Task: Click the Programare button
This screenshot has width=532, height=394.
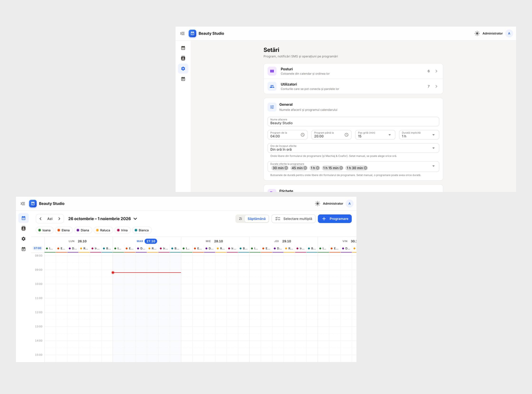Action: coord(335,219)
